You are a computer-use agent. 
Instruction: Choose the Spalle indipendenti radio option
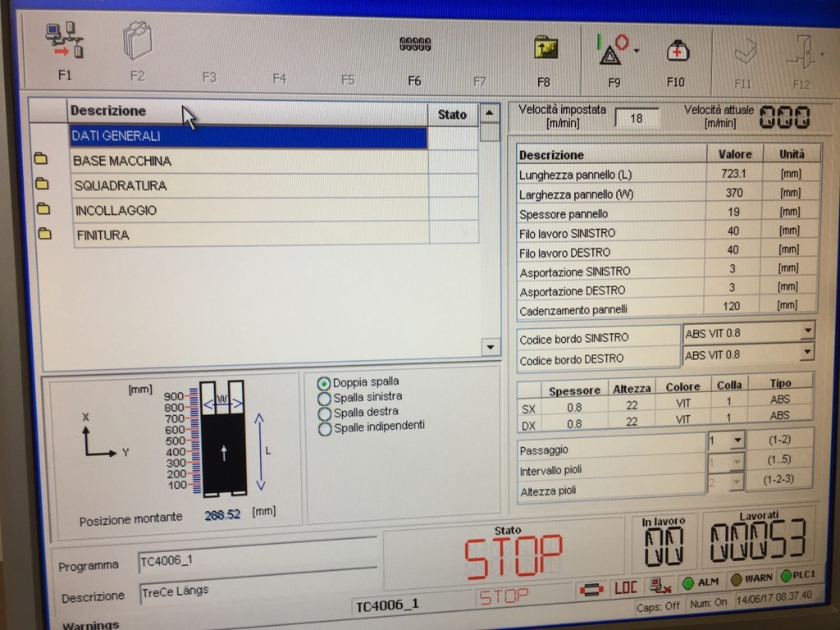click(325, 429)
